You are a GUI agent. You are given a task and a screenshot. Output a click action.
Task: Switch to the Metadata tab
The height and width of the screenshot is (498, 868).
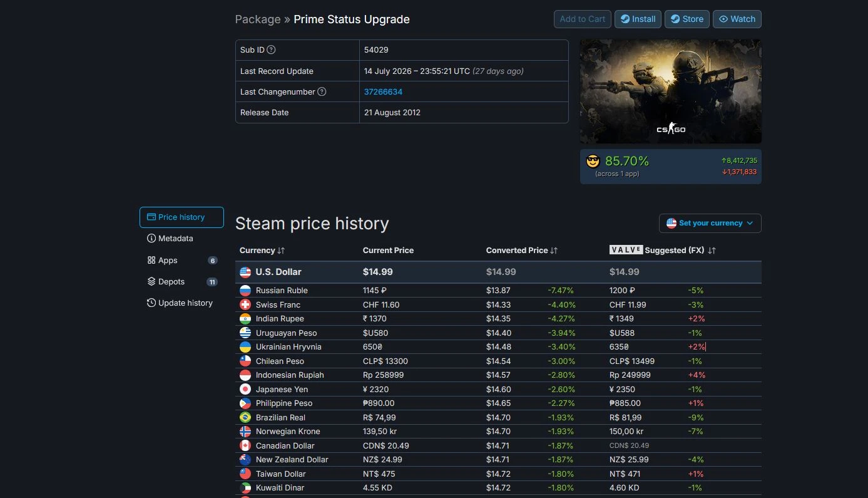tap(181, 239)
